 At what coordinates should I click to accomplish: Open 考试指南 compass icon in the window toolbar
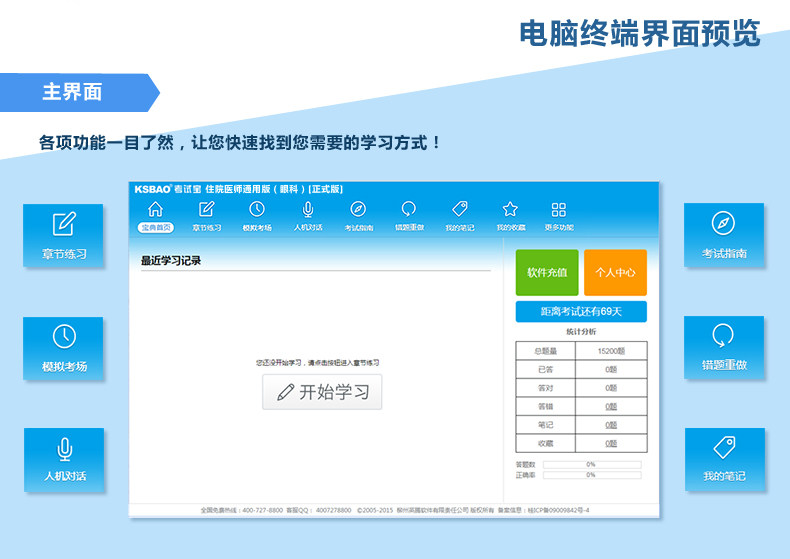358,209
